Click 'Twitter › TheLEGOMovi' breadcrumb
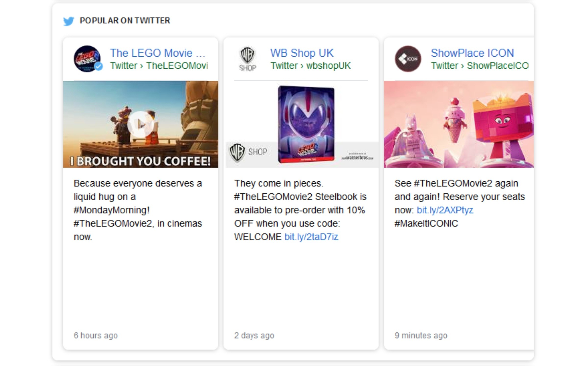This screenshot has height=366, width=588. tap(159, 66)
